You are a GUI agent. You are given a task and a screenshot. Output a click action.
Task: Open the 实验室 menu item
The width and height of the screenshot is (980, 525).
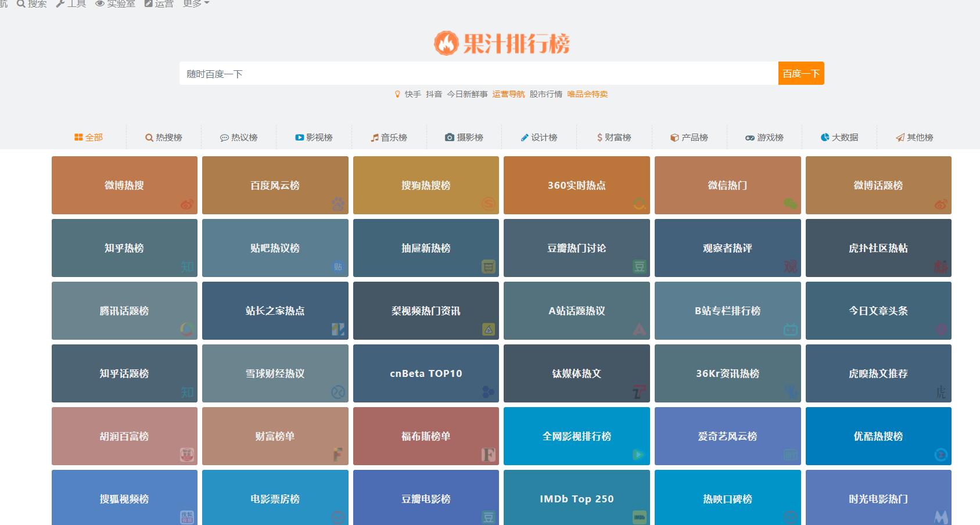pyautogui.click(x=115, y=3)
